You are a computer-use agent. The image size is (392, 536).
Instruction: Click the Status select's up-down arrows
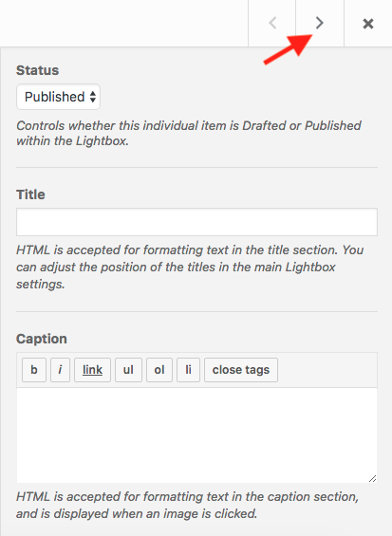click(x=93, y=97)
